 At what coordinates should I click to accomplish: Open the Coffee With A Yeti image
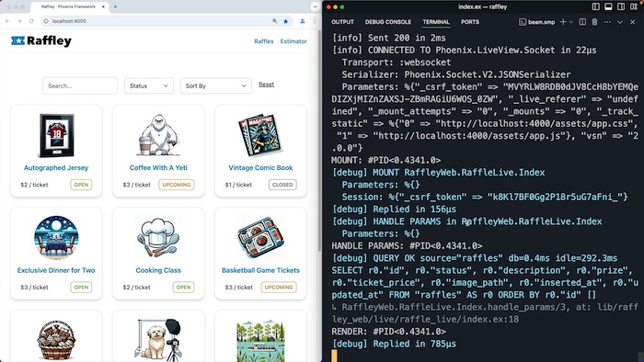158,135
